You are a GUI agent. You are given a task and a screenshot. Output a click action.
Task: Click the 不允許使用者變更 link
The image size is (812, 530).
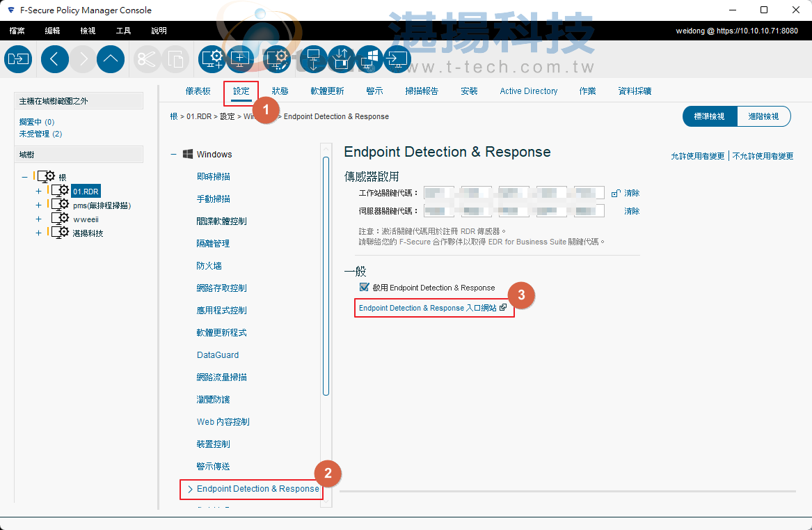(x=763, y=156)
